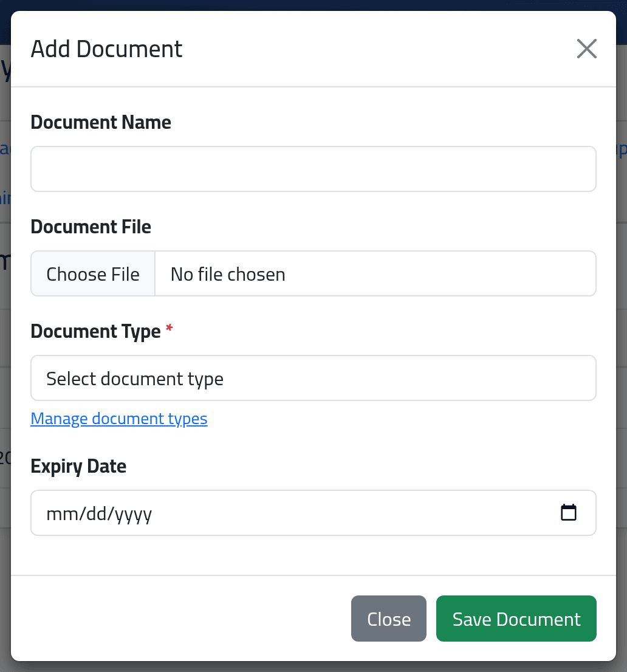Image resolution: width=627 pixels, height=672 pixels.
Task: Focus the Document Name text field
Action: [x=313, y=169]
